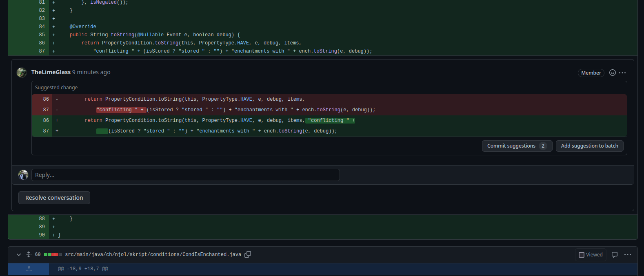Click line number 87 above the comment
644x276 pixels.
tap(42, 51)
